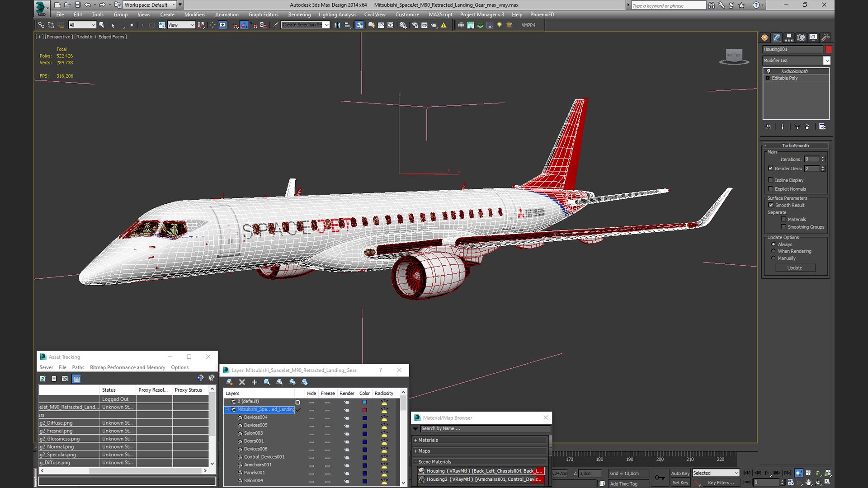
Task: Select the Always update option
Action: click(773, 244)
